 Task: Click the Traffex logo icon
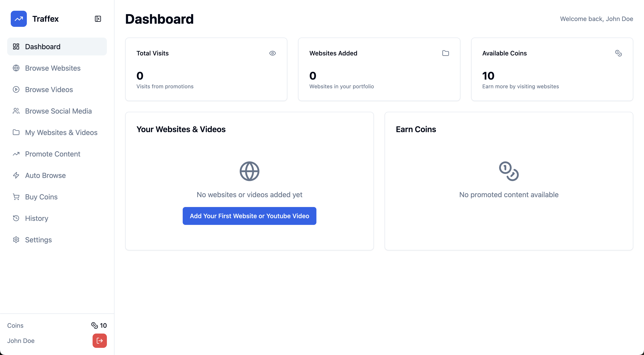[x=19, y=19]
